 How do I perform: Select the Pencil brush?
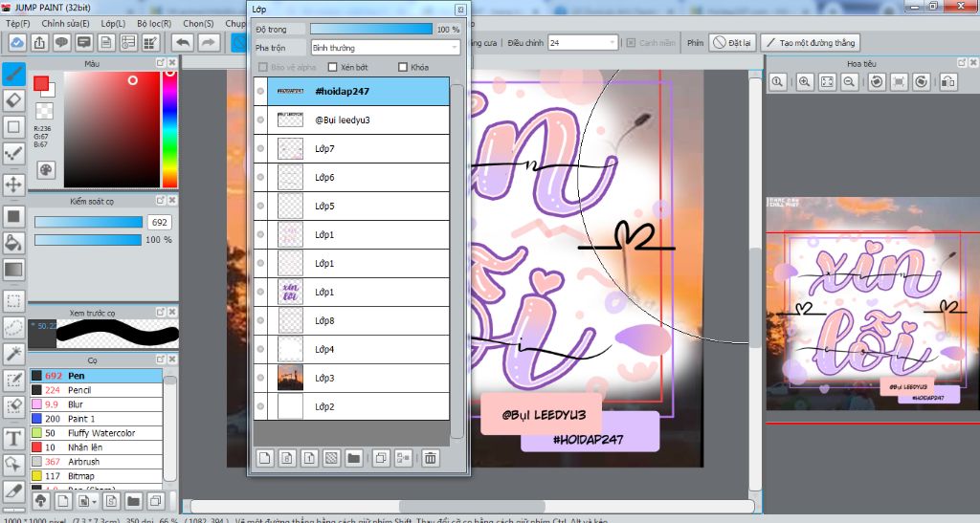(x=97, y=390)
